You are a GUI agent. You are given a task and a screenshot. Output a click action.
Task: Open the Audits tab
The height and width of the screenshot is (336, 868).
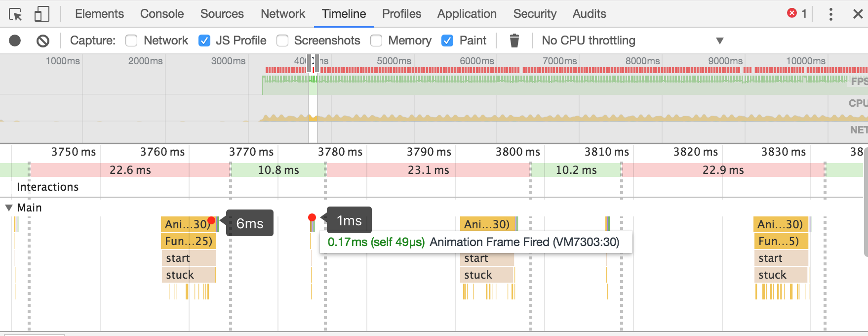[589, 14]
